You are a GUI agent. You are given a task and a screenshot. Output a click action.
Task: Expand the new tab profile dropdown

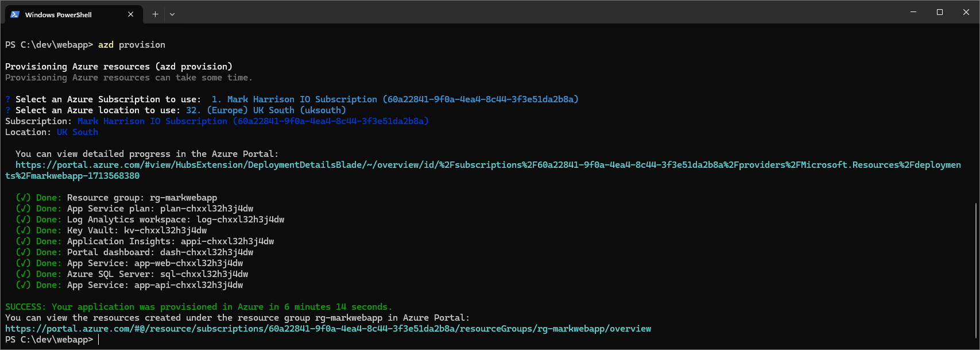tap(172, 14)
